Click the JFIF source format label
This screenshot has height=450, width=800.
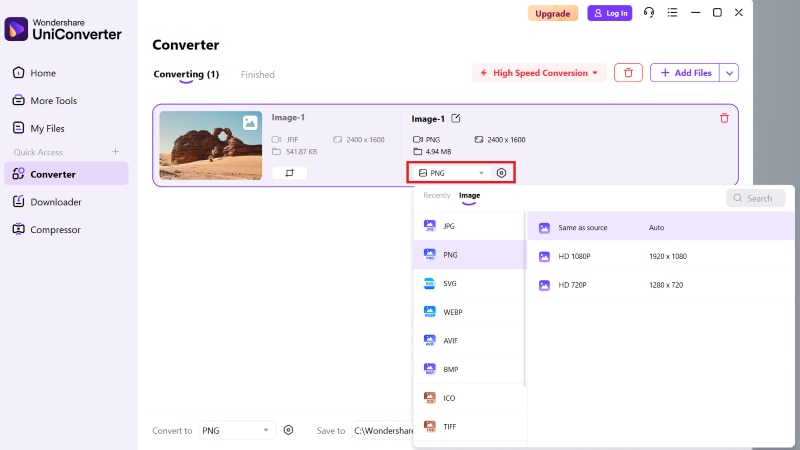[292, 140]
